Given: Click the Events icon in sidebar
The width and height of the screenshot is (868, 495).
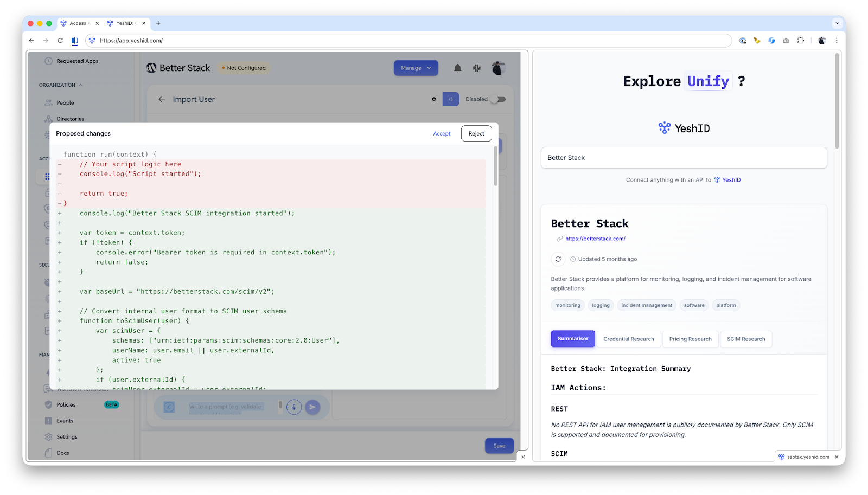Looking at the screenshot, I should [x=48, y=421].
